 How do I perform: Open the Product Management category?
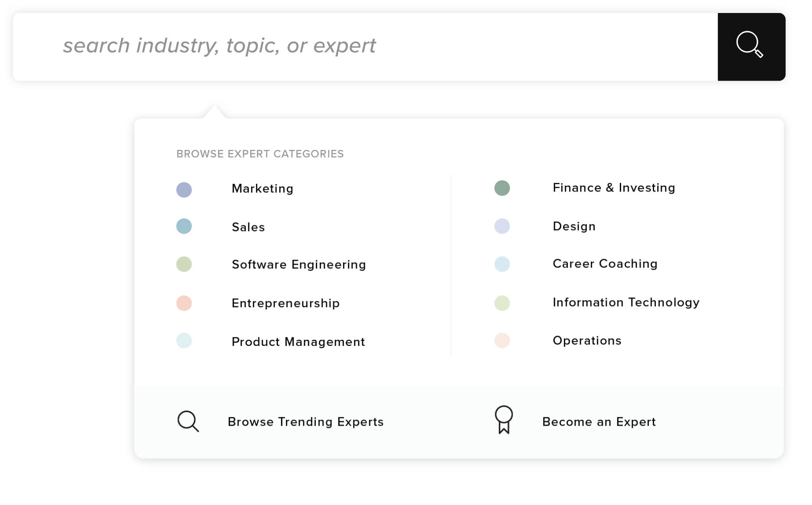[298, 342]
